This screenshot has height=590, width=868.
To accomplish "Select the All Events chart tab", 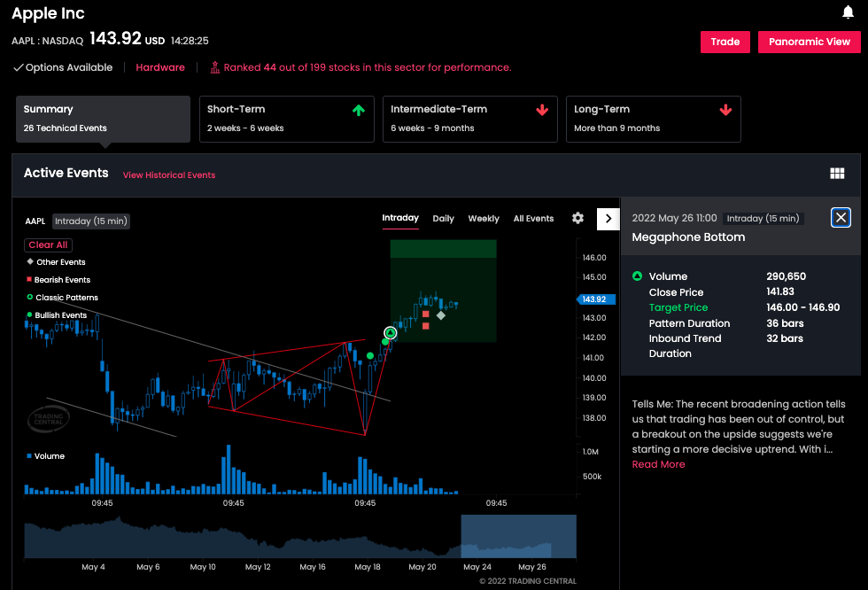I will coord(533,219).
